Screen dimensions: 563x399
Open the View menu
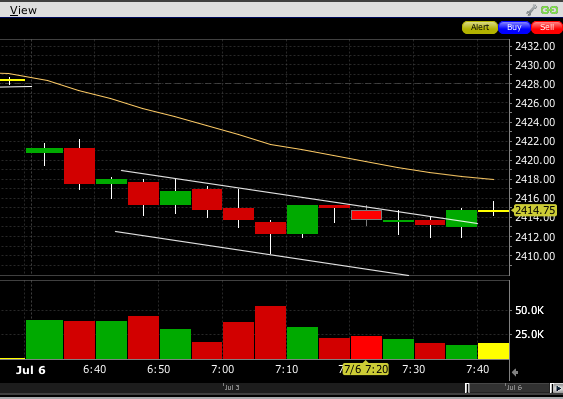coord(23,10)
